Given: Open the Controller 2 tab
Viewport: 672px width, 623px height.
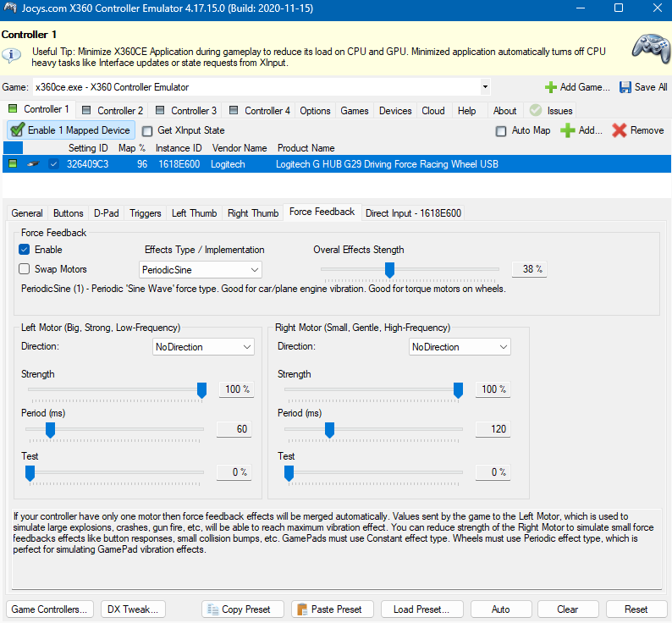Looking at the screenshot, I should tap(113, 110).
